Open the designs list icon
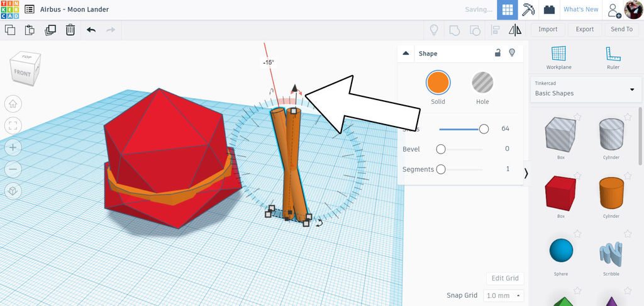 click(x=29, y=9)
